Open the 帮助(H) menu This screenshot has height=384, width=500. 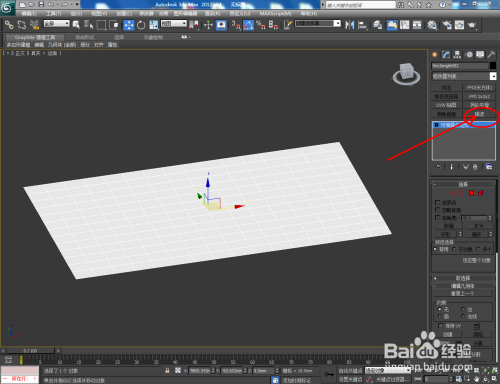[x=309, y=13]
